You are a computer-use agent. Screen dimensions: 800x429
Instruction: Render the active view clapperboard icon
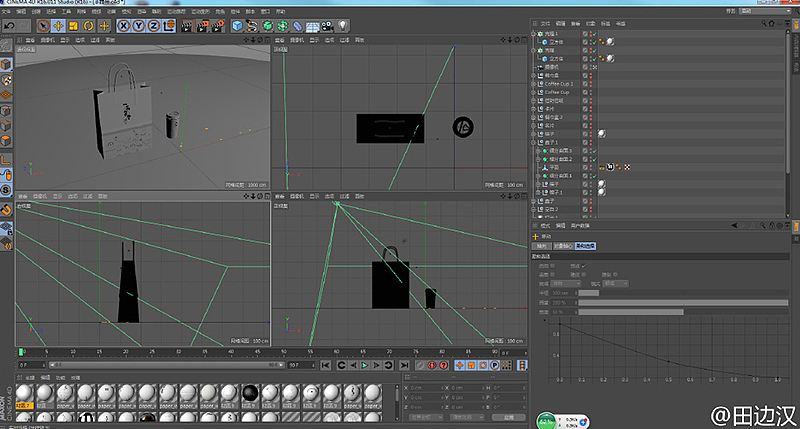pos(187,26)
